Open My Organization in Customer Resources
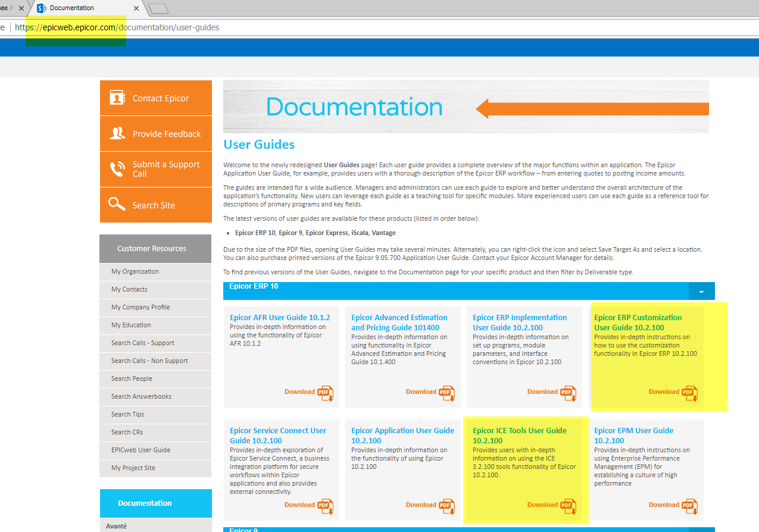The image size is (759, 532). 155,271
